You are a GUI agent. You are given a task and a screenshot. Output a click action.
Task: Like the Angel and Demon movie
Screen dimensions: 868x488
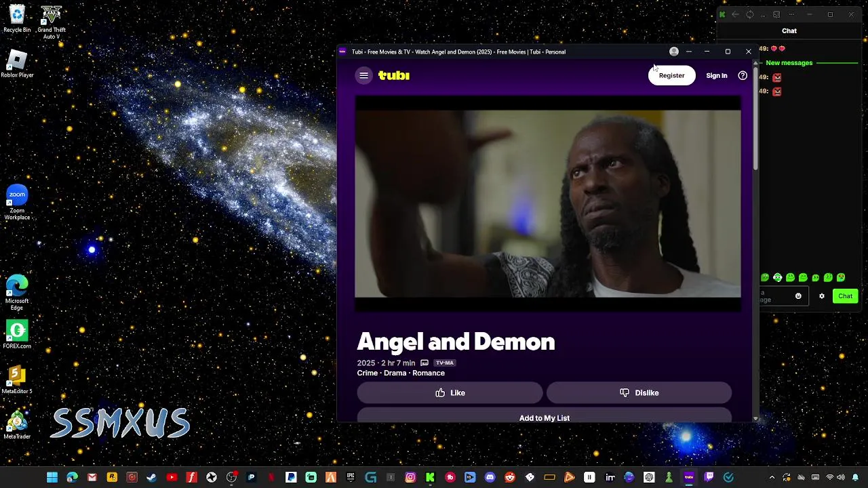[x=450, y=392]
